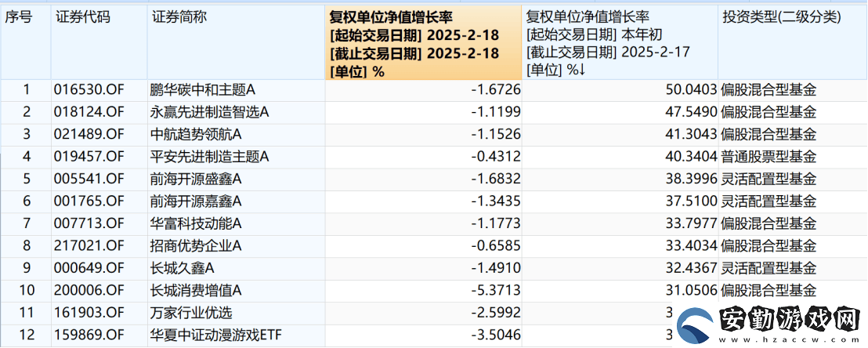Click security code 005541.OF

pyautogui.click(x=89, y=179)
